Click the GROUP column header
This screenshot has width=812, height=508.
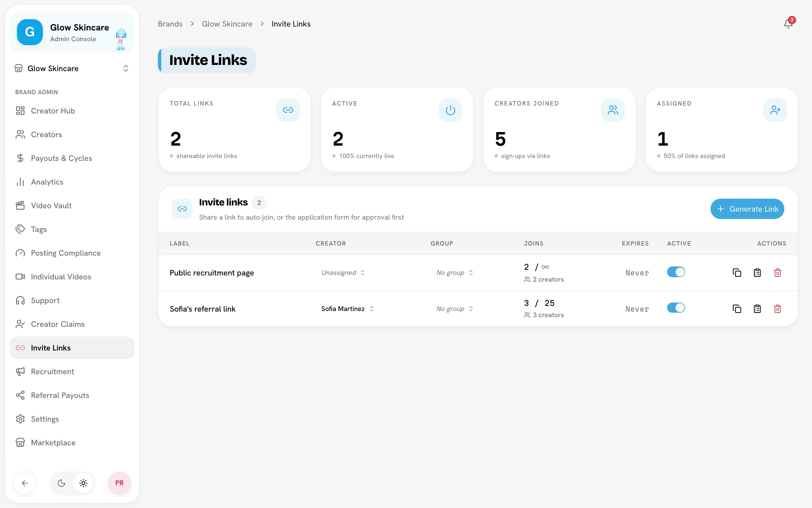(442, 244)
